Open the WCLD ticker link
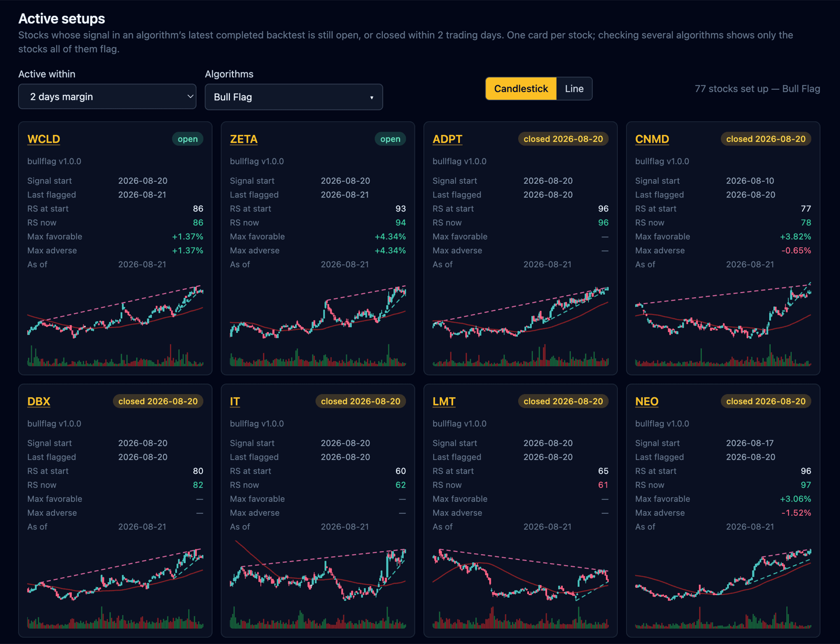Image resolution: width=840 pixels, height=644 pixels. (x=44, y=139)
